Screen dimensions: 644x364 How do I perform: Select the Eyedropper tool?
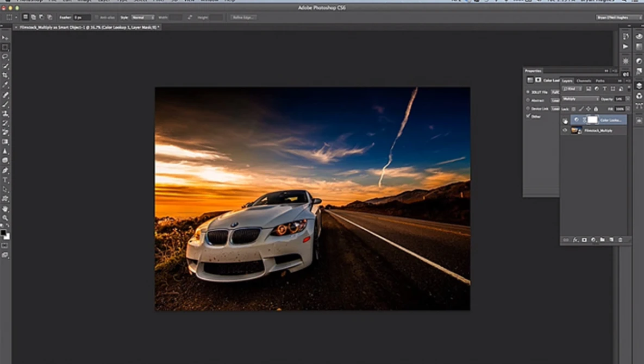pos(5,85)
